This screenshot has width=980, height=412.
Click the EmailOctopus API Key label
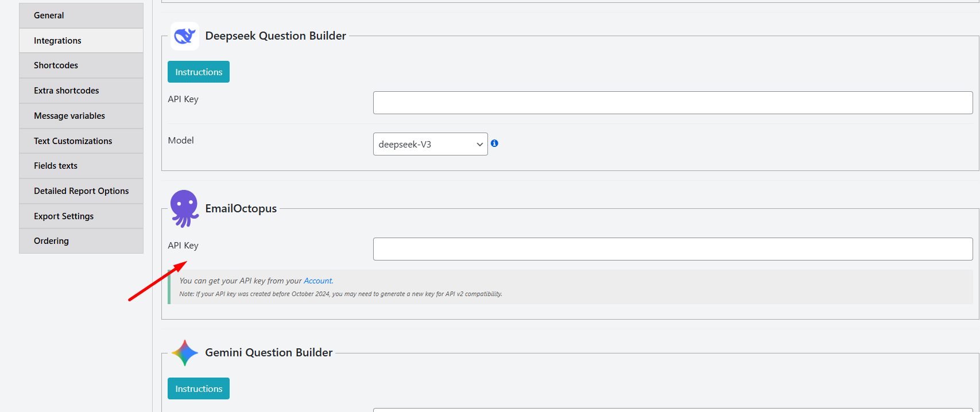183,245
